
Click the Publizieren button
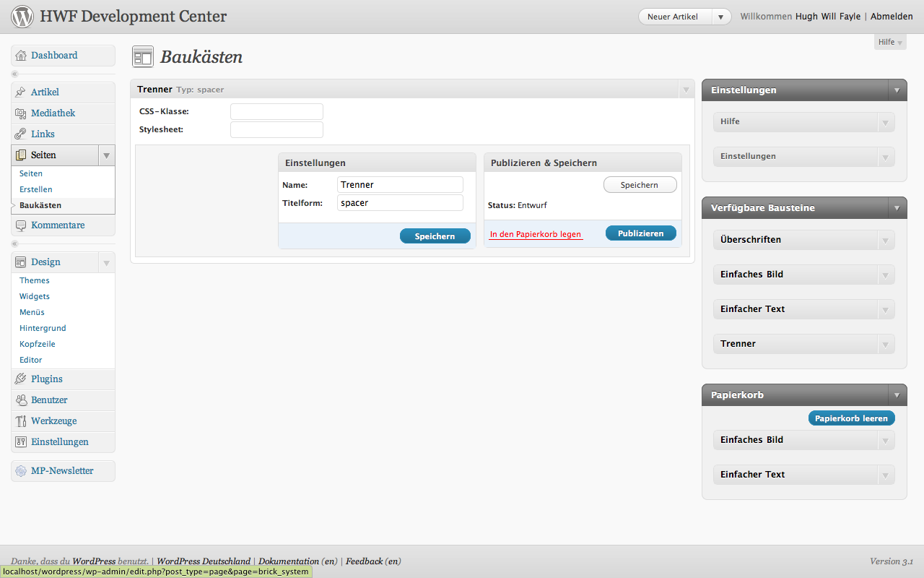pyautogui.click(x=641, y=233)
